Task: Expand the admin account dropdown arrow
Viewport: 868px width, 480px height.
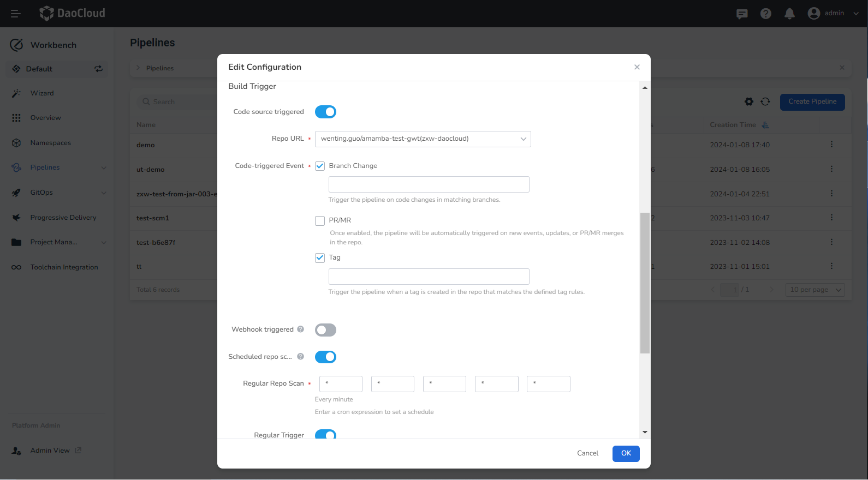Action: click(855, 14)
